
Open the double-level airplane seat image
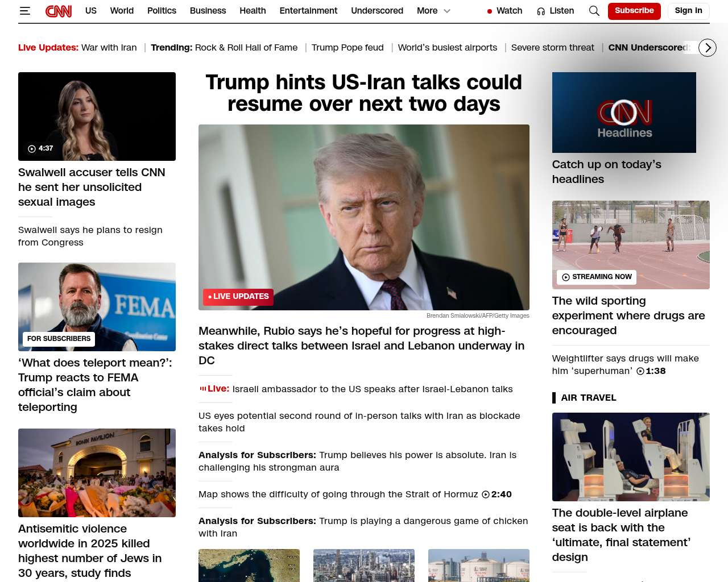pos(631,457)
